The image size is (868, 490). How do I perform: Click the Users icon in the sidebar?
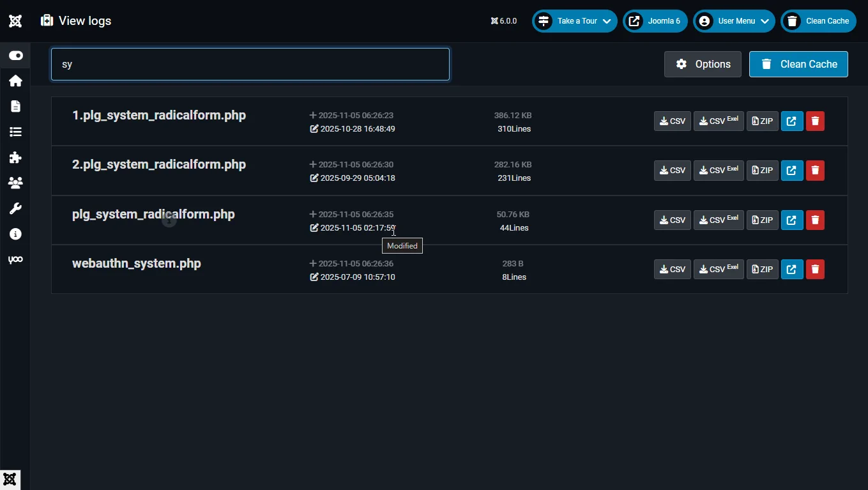pos(15,183)
